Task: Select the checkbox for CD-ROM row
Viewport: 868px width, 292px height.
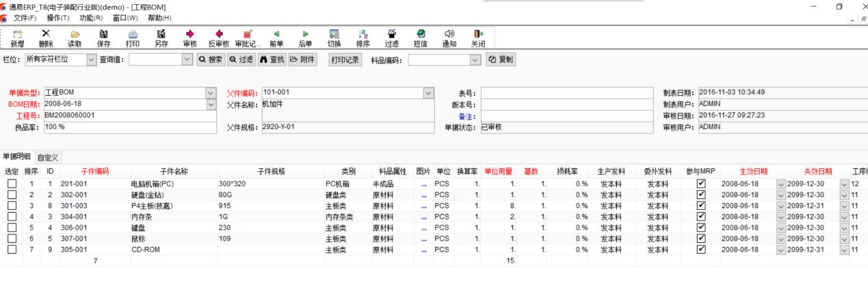Action: pyautogui.click(x=12, y=250)
